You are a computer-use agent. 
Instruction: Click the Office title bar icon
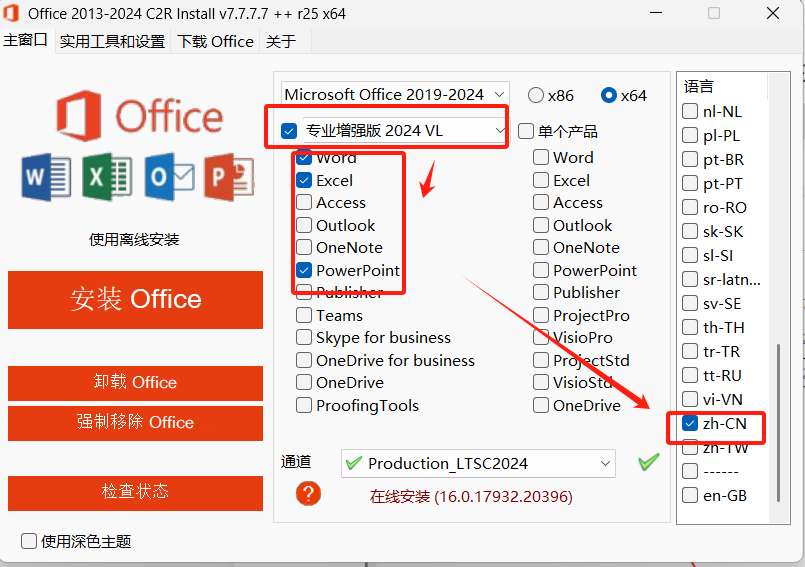(11, 13)
